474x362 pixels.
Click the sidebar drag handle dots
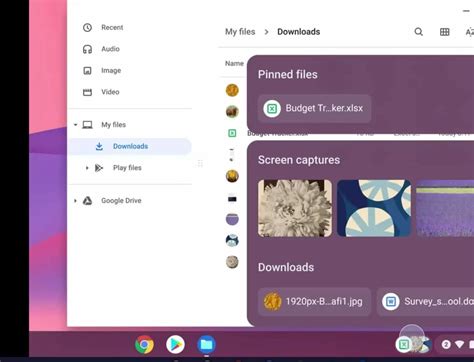click(200, 163)
